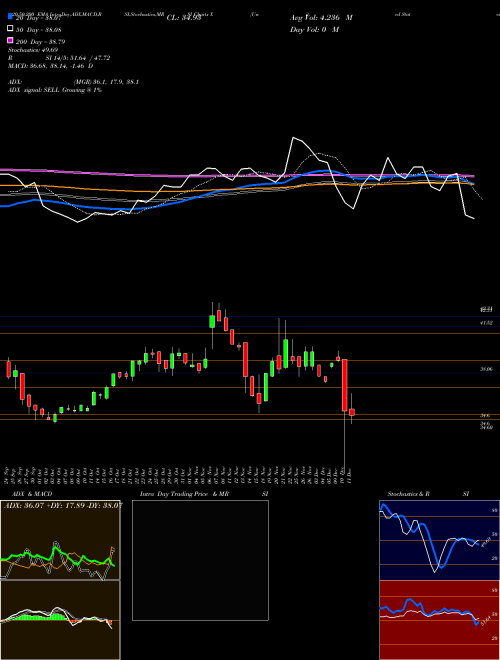Click the peak of the white line chart
This screenshot has height=660, width=500.
tap(293, 138)
